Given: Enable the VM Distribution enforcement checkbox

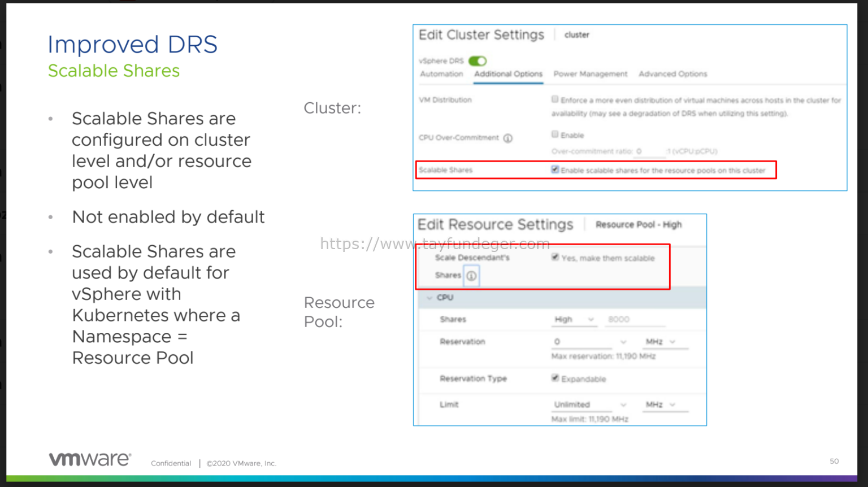Looking at the screenshot, I should [x=555, y=98].
